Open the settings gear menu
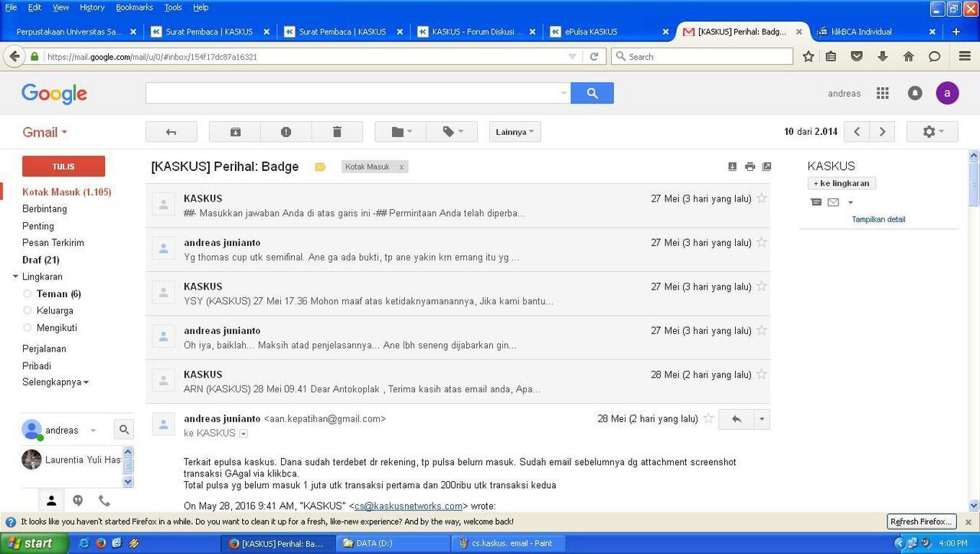 [x=932, y=132]
